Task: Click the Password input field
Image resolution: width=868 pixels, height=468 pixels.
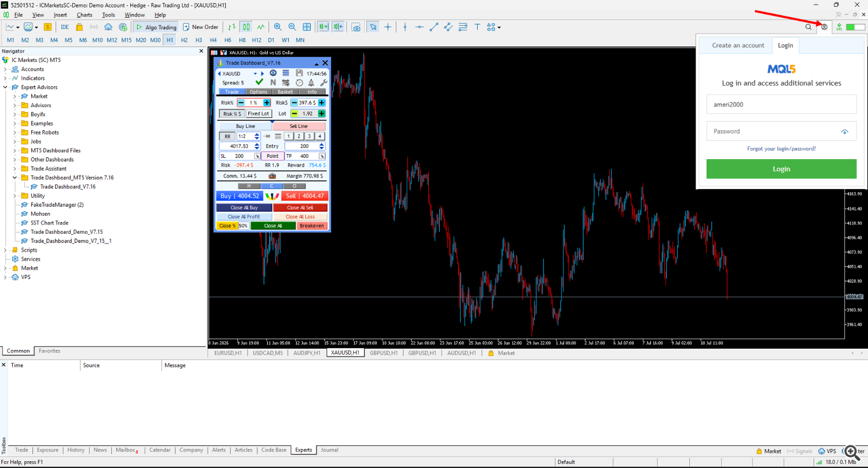Action: tap(781, 131)
